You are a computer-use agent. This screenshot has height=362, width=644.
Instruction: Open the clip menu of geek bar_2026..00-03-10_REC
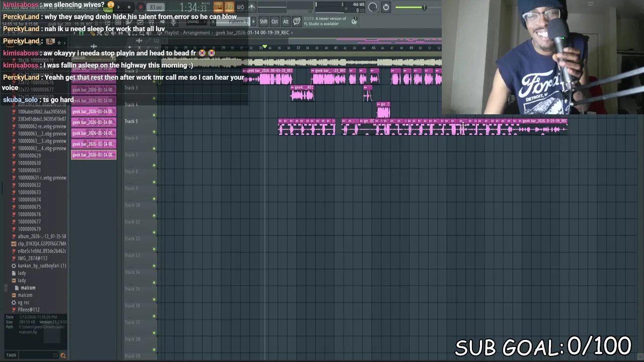[245, 71]
